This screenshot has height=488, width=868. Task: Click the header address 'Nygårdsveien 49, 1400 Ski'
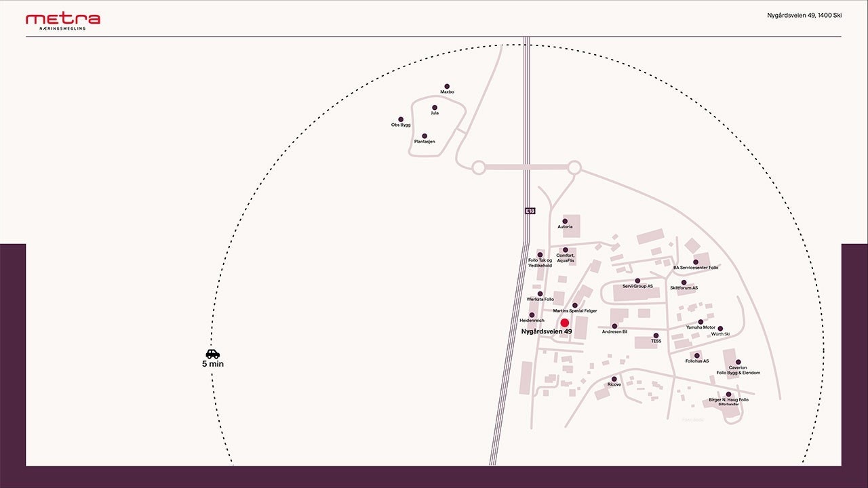[804, 15]
